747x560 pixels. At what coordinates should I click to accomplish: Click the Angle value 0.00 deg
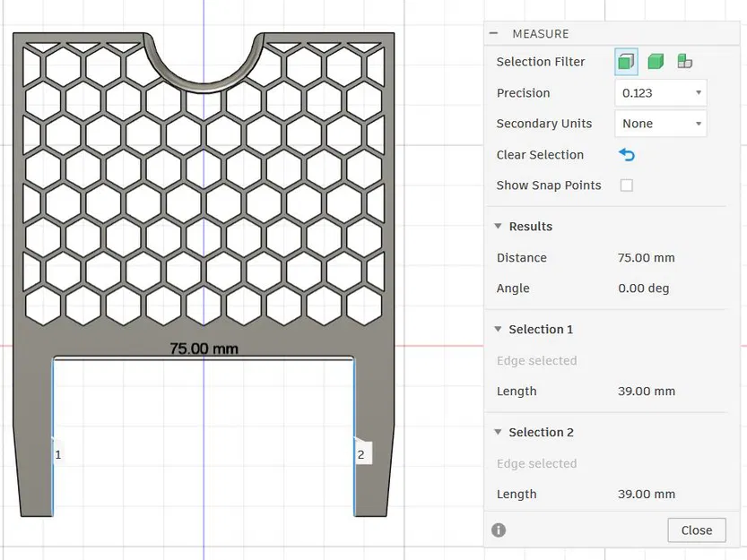pos(643,289)
